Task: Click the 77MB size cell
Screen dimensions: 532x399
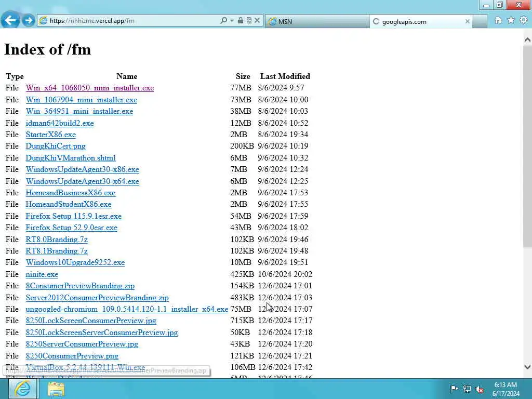Action: [x=241, y=88]
